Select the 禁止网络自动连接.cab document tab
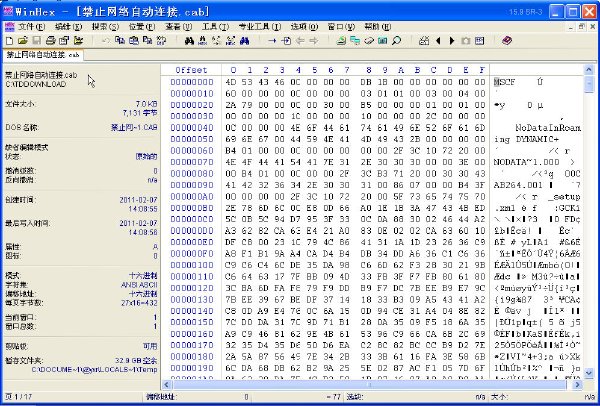 point(43,55)
